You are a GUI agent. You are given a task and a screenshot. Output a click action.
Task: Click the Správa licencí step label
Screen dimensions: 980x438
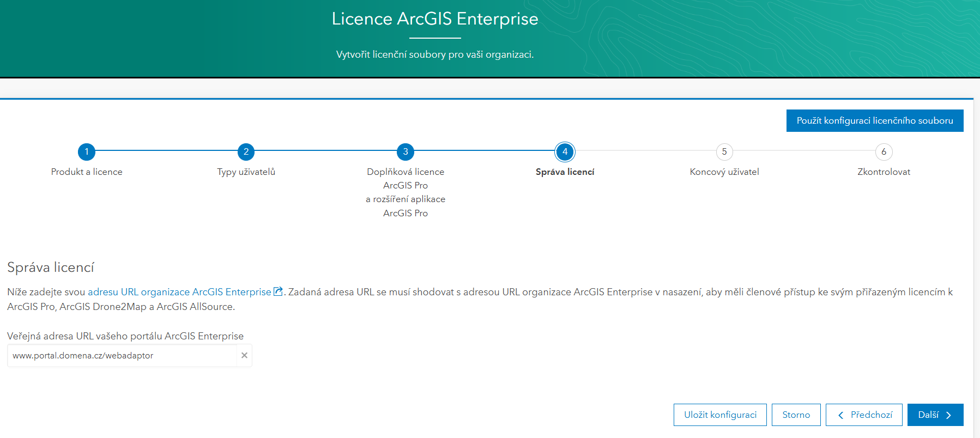(x=565, y=172)
